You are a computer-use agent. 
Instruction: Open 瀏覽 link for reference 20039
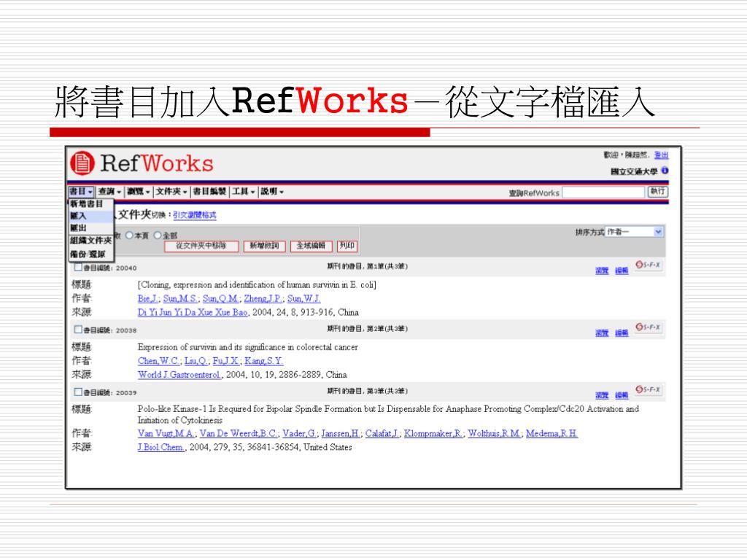point(602,395)
